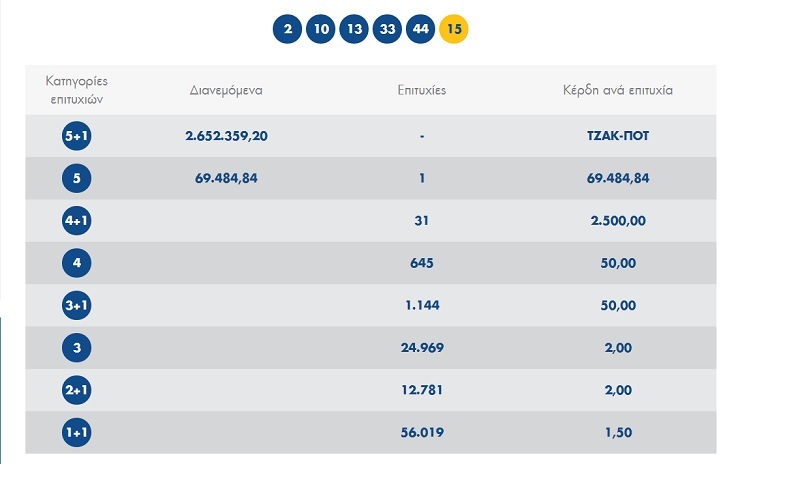Select the number 10 ball
800x481 pixels.
click(321, 29)
